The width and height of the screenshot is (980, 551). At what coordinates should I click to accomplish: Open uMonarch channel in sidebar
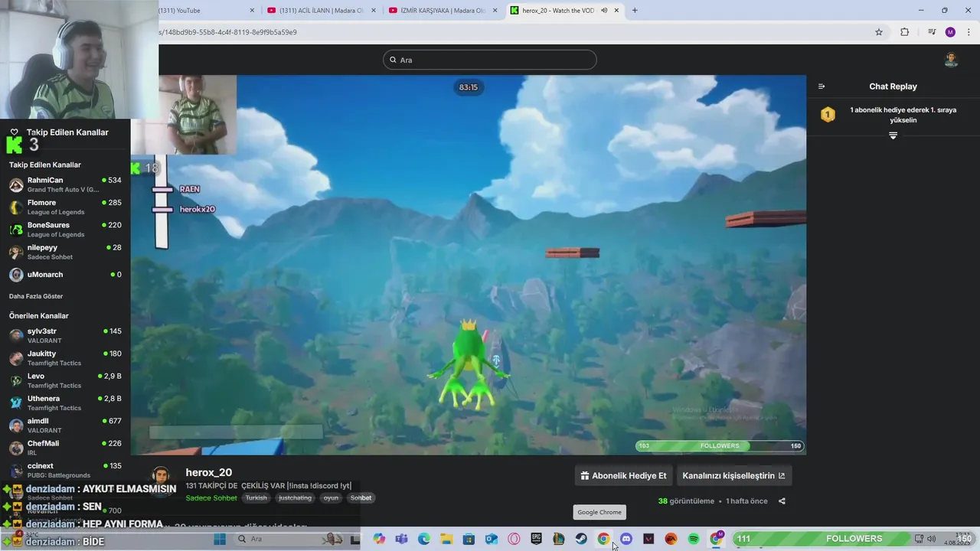[x=65, y=275]
